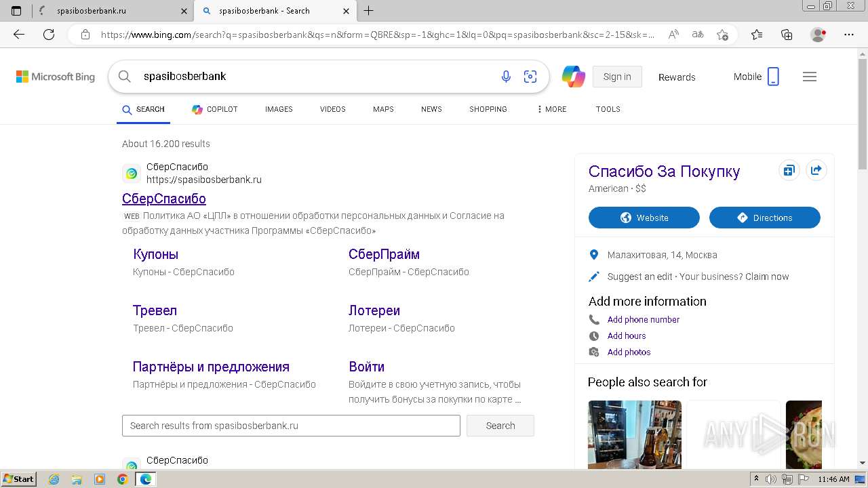Viewport: 868px width, 488px height.
Task: Switch to the MAPS tab
Action: 383,109
